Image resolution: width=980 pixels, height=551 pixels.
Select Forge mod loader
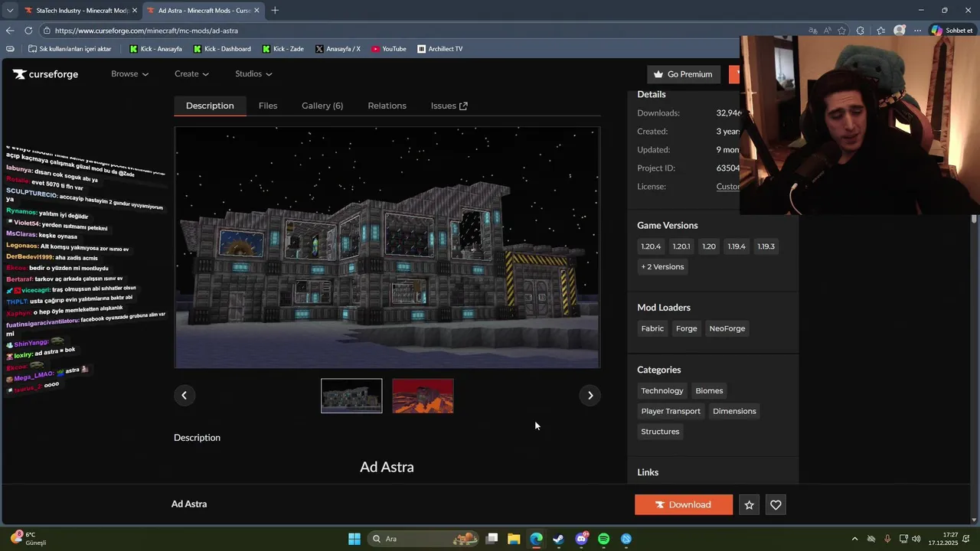(x=687, y=328)
